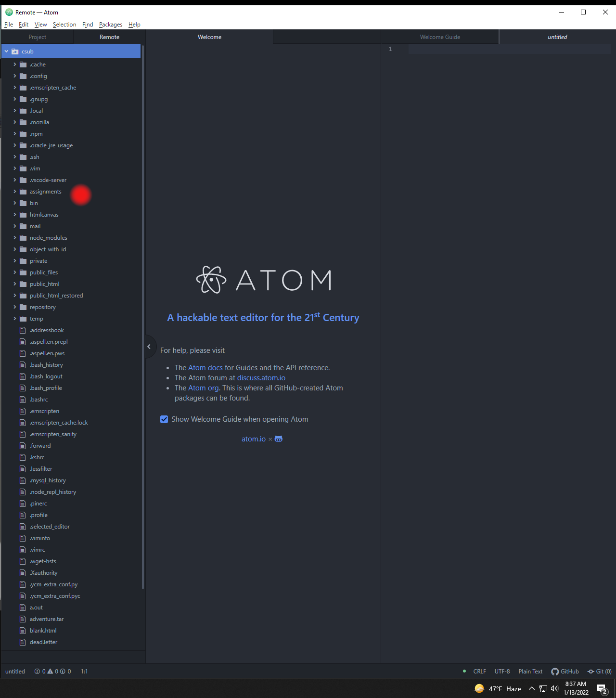
Task: Expand the mail folder
Action: (x=15, y=226)
